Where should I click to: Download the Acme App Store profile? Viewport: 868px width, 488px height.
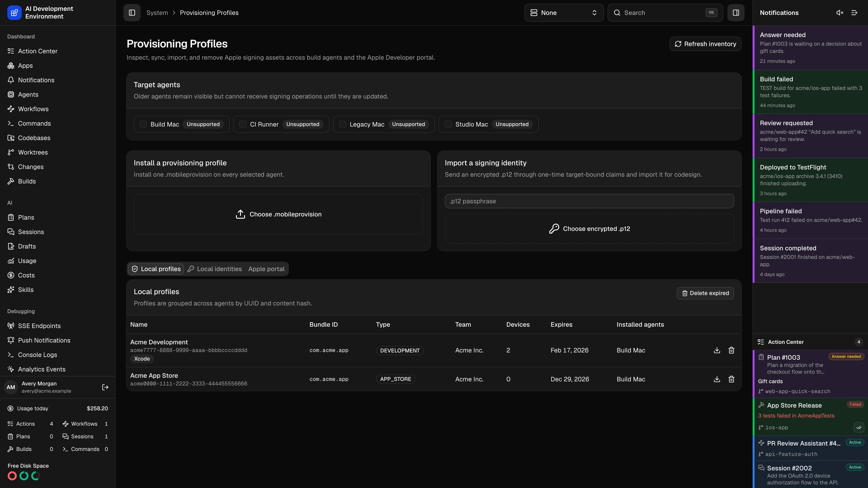pos(717,379)
